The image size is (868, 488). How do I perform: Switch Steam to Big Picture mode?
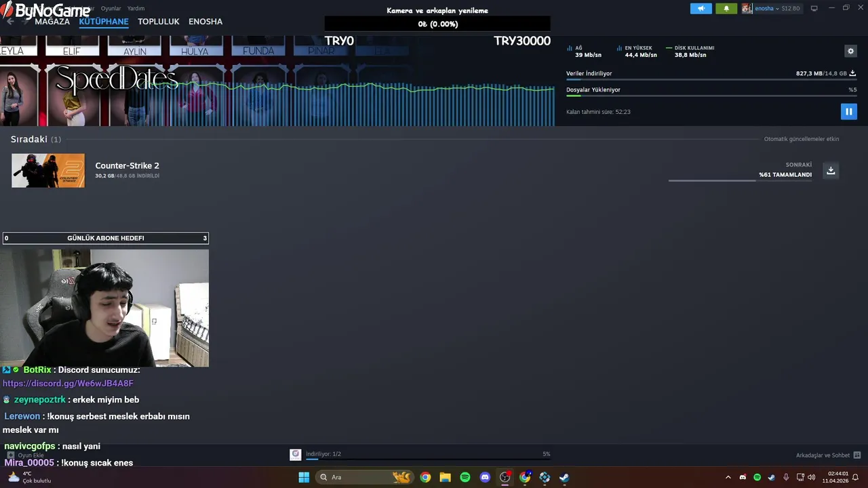(814, 8)
